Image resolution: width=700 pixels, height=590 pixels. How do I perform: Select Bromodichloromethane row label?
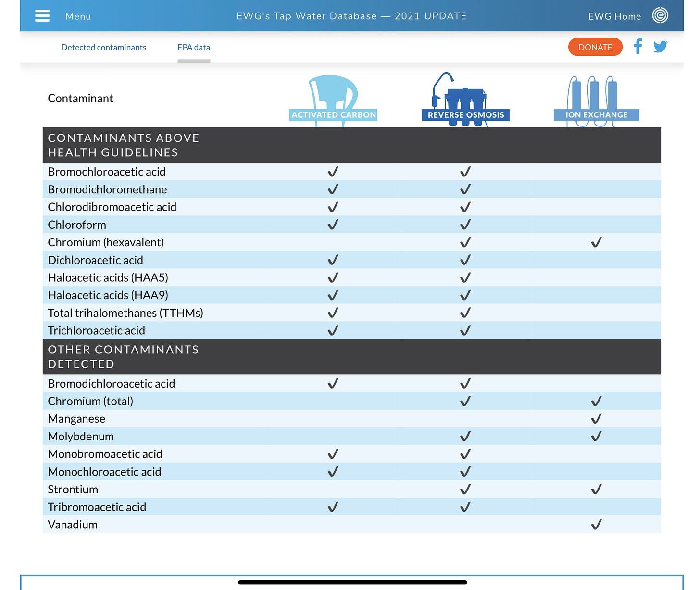point(107,189)
